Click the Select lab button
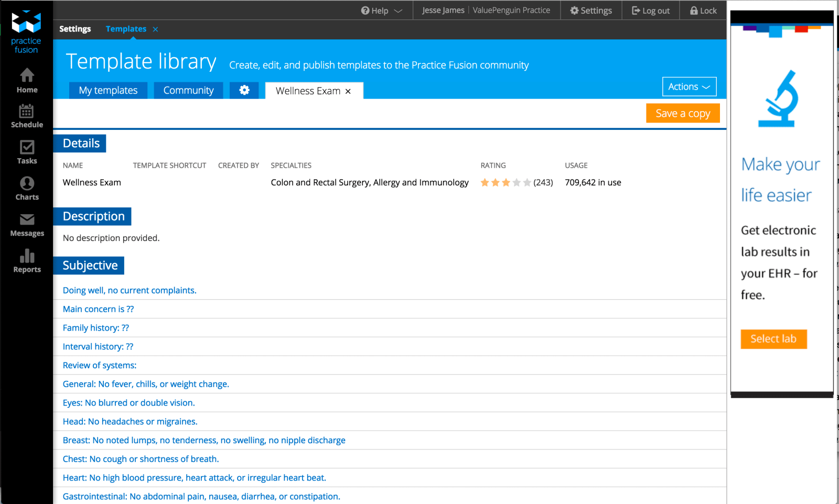This screenshot has height=504, width=839. [773, 339]
